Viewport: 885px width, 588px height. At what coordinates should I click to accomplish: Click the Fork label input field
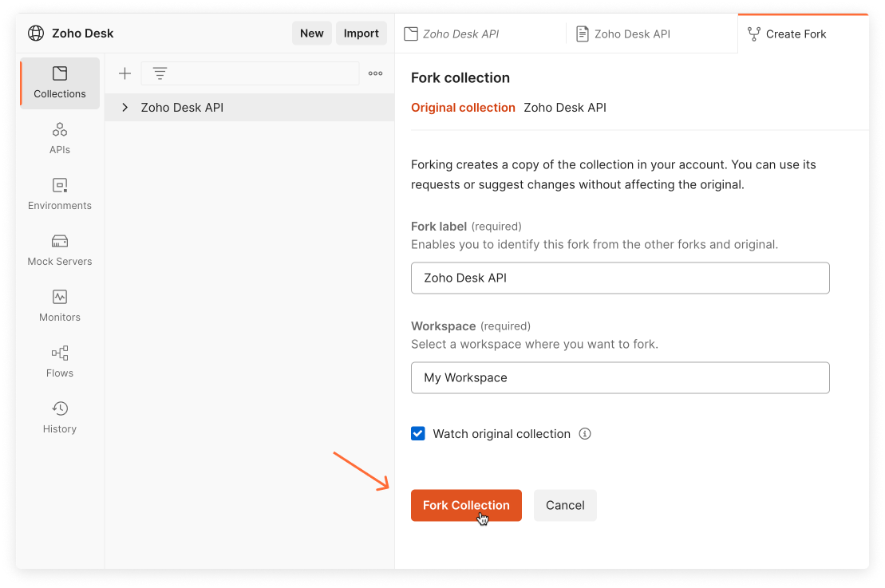pyautogui.click(x=620, y=278)
